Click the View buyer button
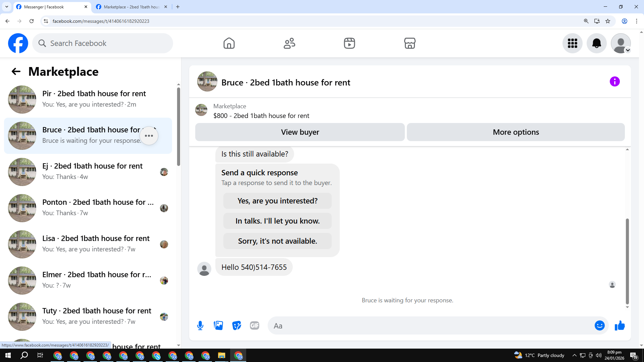 click(x=300, y=132)
